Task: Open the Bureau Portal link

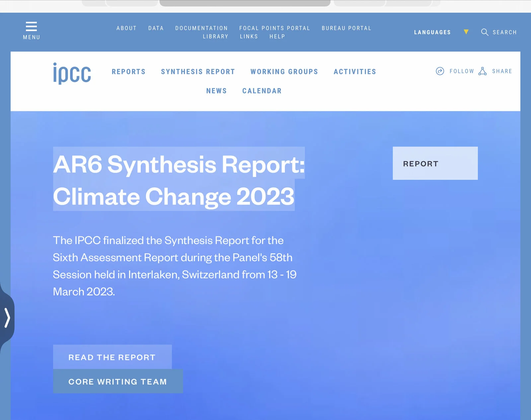Action: [x=346, y=28]
